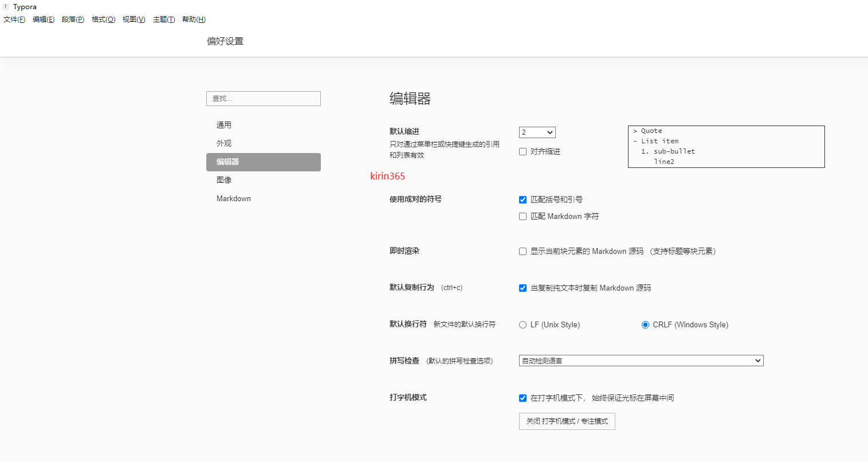Click the 'line2' preview line
Image resolution: width=868 pixels, height=462 pixels.
664,162
